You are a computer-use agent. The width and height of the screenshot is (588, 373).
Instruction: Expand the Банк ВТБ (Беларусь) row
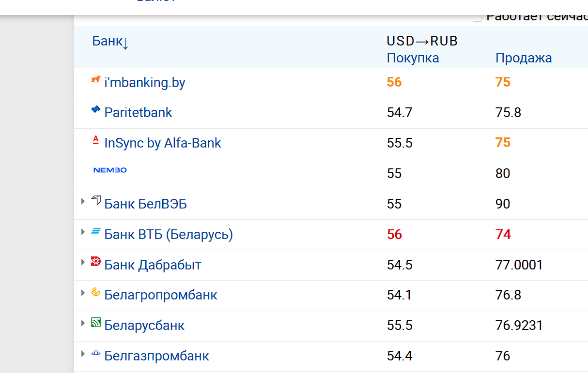(x=83, y=232)
